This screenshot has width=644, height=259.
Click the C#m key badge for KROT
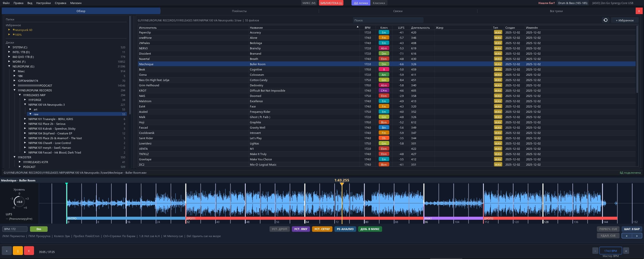384,91
